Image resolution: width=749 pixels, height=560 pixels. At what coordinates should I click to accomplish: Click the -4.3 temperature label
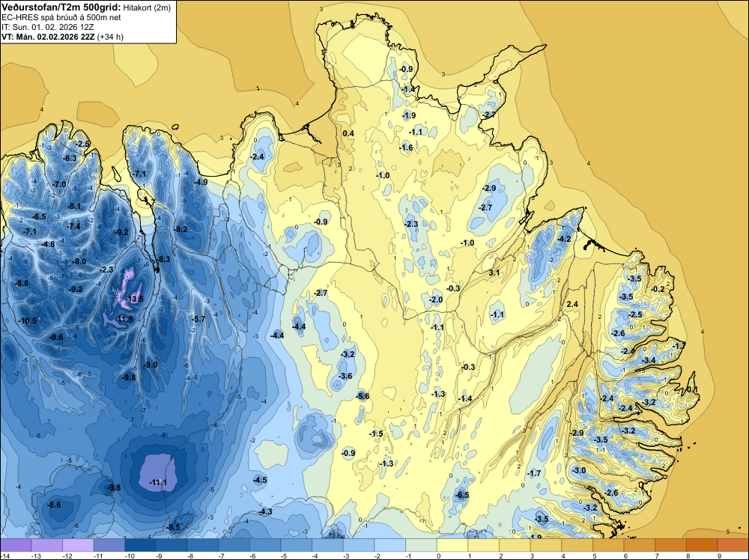tap(265, 512)
